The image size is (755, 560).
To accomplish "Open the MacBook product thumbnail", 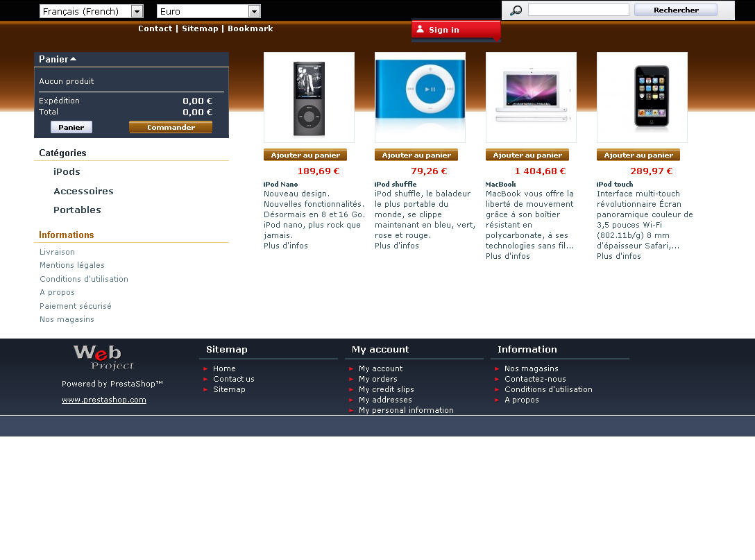I will click(531, 97).
